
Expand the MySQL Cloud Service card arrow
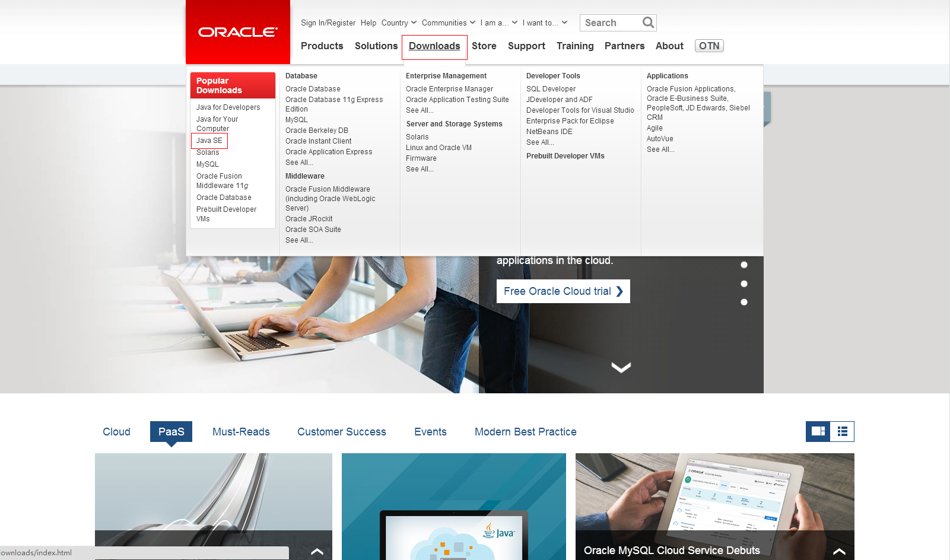tap(839, 551)
